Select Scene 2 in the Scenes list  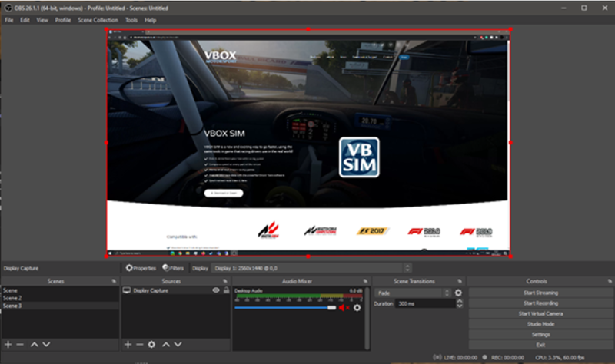click(x=61, y=298)
